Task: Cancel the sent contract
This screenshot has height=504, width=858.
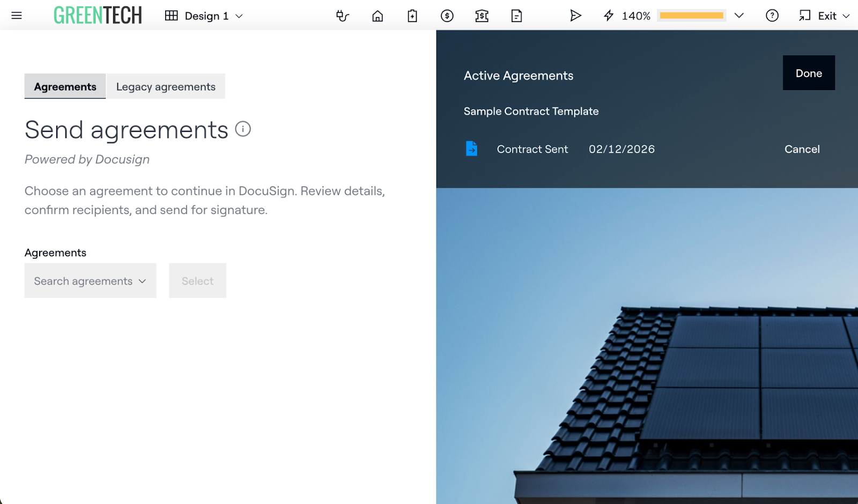Action: [802, 149]
